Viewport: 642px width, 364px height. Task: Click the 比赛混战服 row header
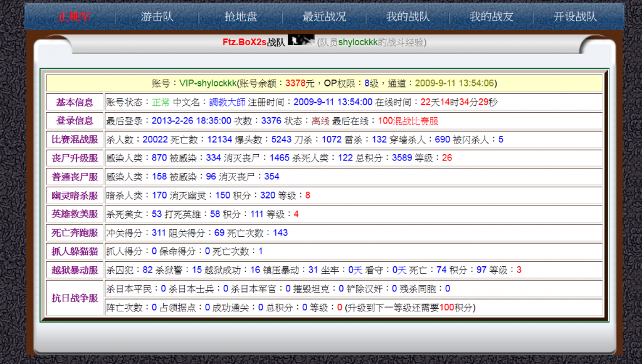pyautogui.click(x=75, y=139)
